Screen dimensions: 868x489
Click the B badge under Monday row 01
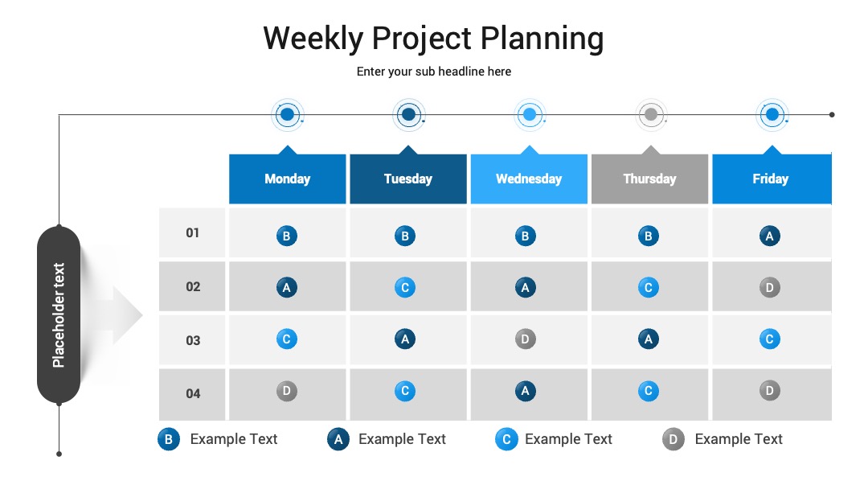287,236
